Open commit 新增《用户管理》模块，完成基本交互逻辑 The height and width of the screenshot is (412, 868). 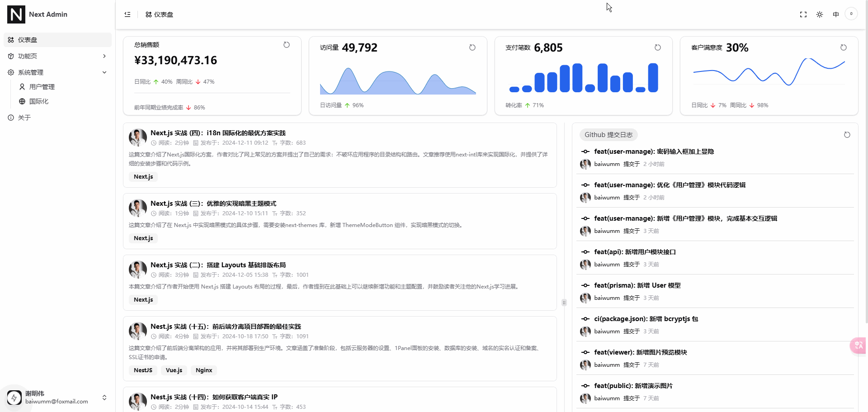click(x=685, y=218)
